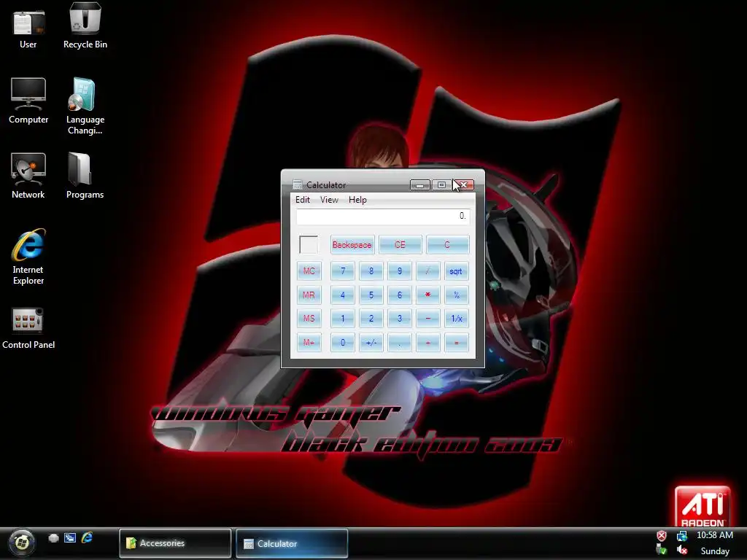
Task: Close the Calculator window
Action: (463, 184)
